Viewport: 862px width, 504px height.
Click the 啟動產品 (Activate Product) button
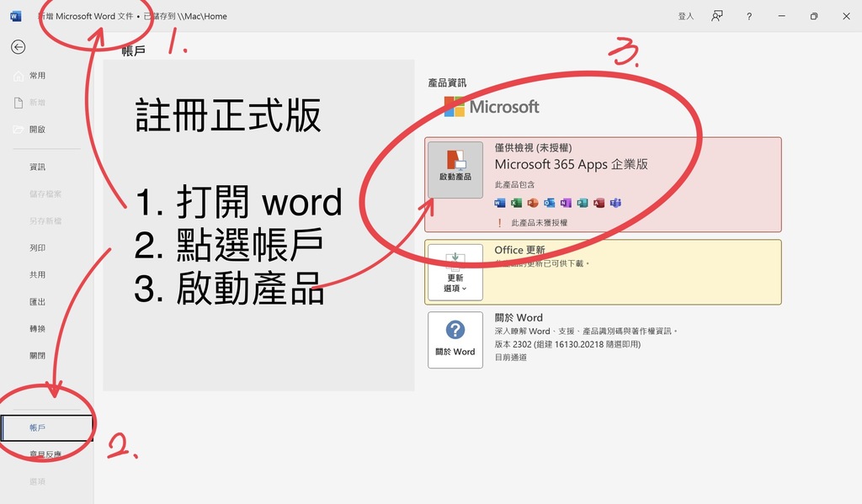coord(455,170)
